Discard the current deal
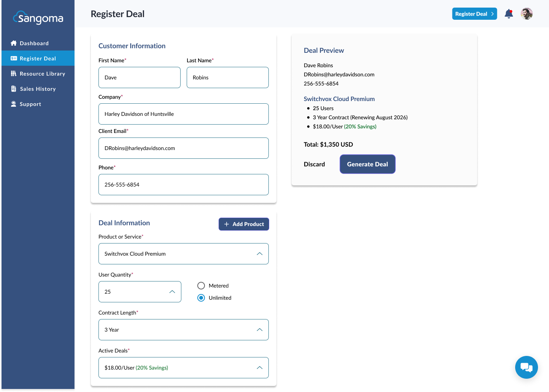This screenshot has height=392, width=549. [314, 164]
